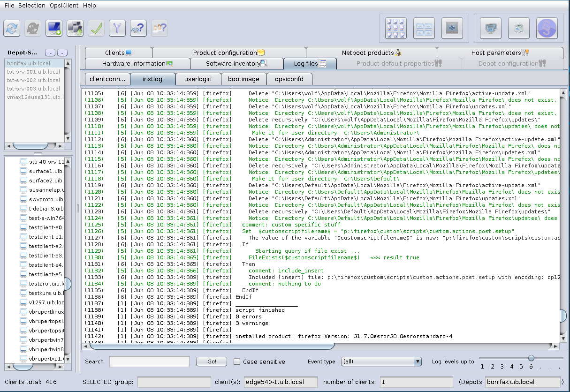Switch to the Clients tab
This screenshot has height=392, width=570.
coord(119,53)
